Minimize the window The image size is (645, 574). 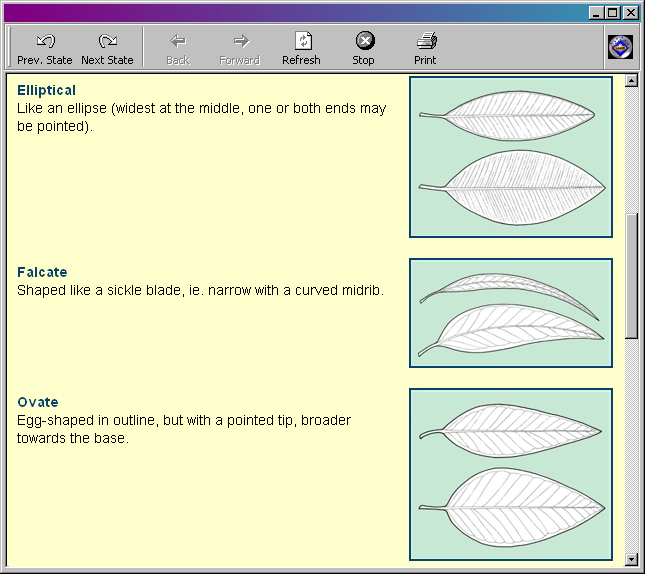[596, 13]
